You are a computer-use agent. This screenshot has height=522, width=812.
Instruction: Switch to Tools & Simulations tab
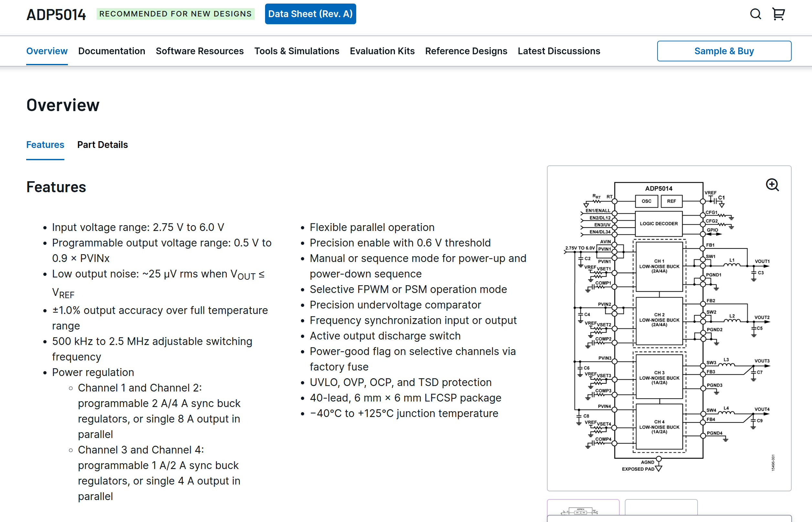tap(296, 51)
